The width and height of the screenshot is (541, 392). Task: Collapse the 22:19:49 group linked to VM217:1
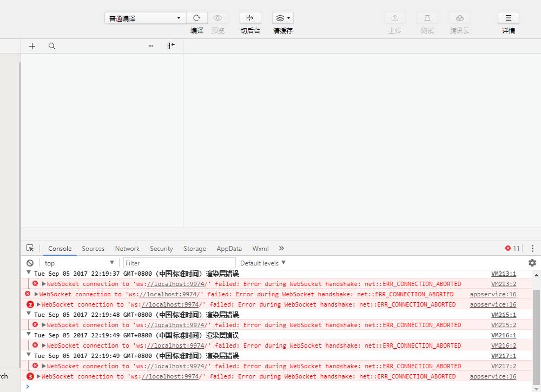(29, 355)
